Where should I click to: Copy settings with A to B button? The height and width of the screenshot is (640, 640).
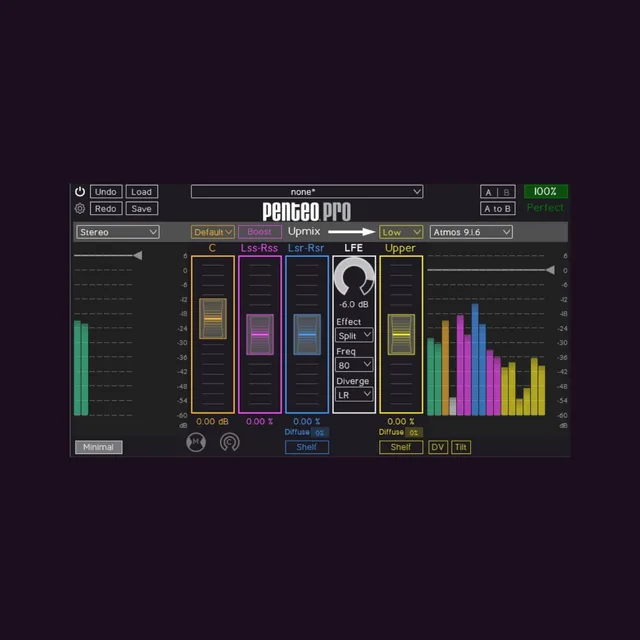pos(498,209)
